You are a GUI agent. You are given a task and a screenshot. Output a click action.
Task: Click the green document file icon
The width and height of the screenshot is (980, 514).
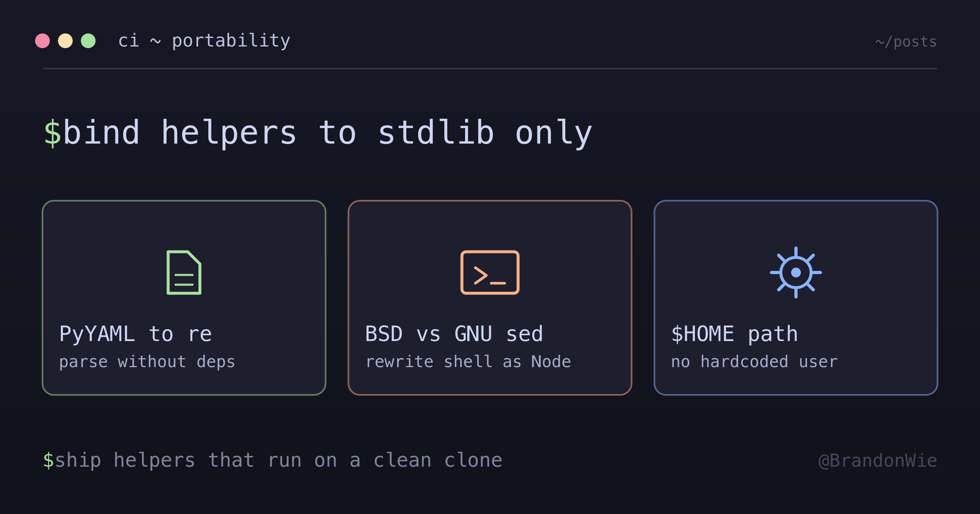click(x=184, y=273)
